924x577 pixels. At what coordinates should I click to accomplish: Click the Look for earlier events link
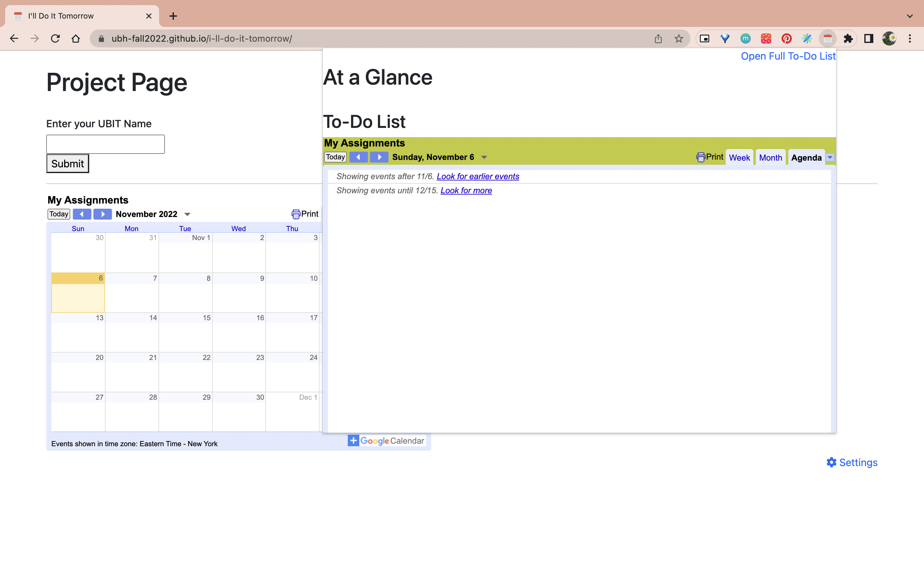(478, 176)
